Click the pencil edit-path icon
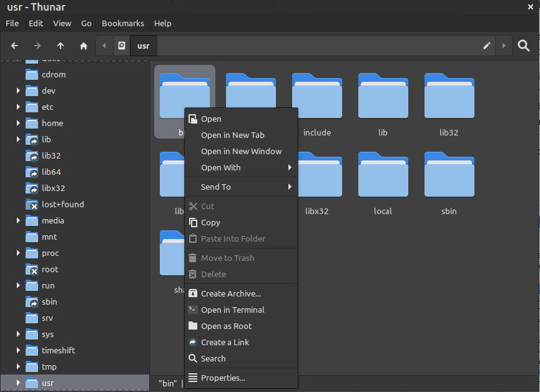Image resolution: width=540 pixels, height=392 pixels. tap(486, 46)
